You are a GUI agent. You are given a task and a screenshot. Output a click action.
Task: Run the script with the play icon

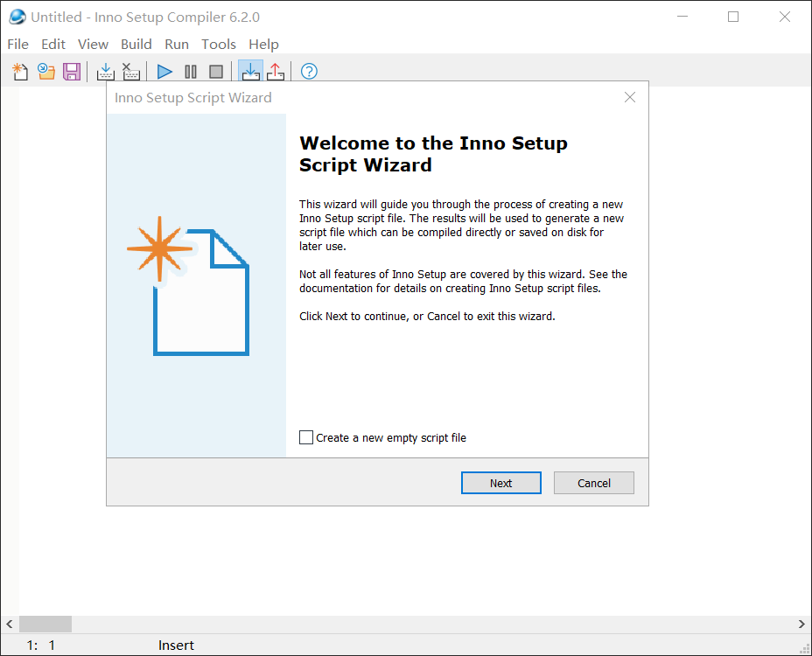(x=164, y=72)
